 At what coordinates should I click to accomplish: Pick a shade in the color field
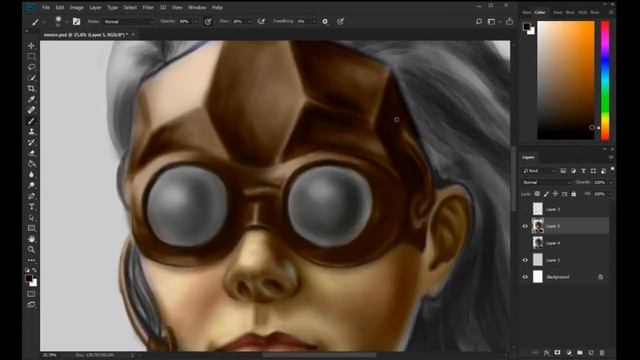click(566, 80)
